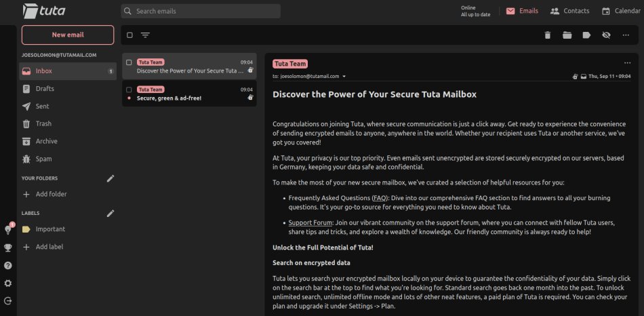Click 'Search on encrypted data' heading

tap(311, 262)
